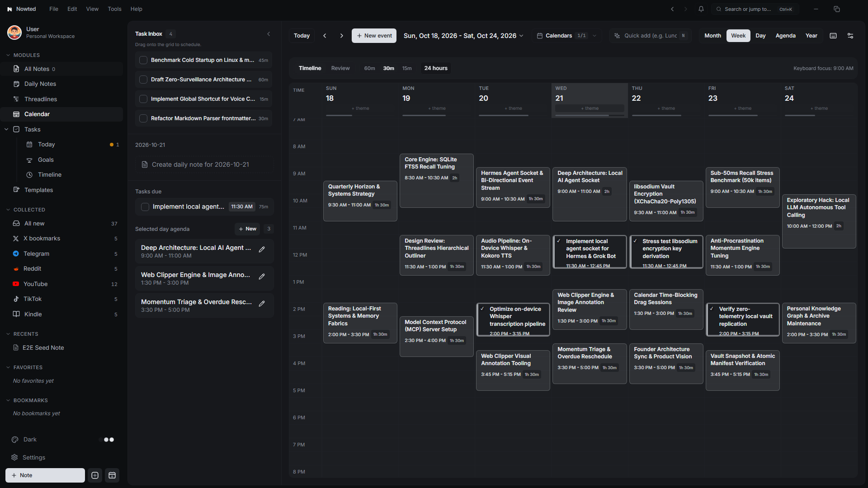This screenshot has width=868, height=488.
Task: Edit Momentum Triage agenda item pencil
Action: click(262, 304)
